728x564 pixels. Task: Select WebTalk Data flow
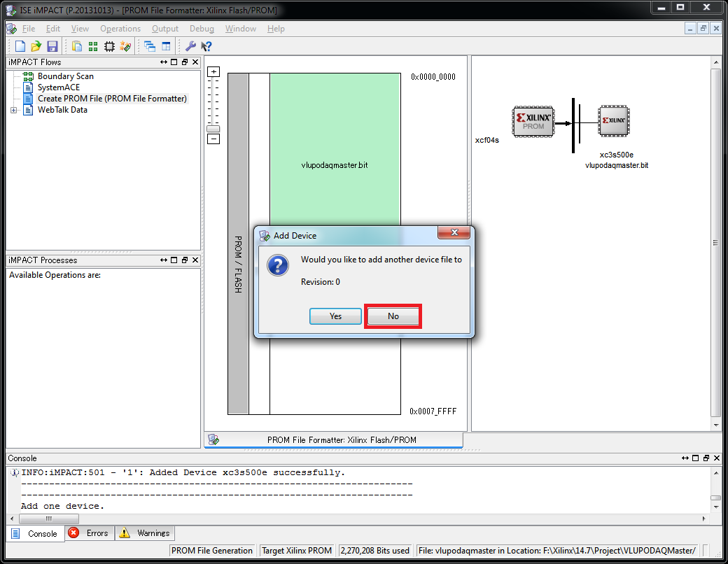tap(62, 110)
